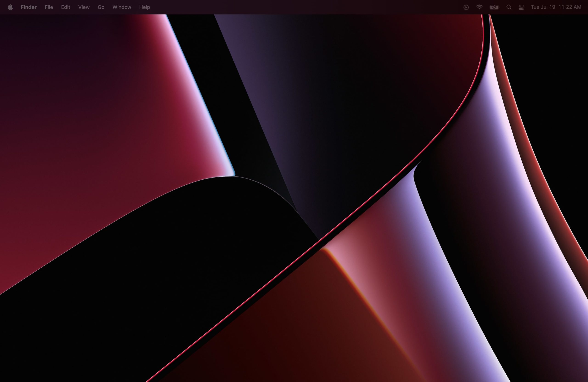
Task: Open Notification Center via date and time
Action: 556,7
